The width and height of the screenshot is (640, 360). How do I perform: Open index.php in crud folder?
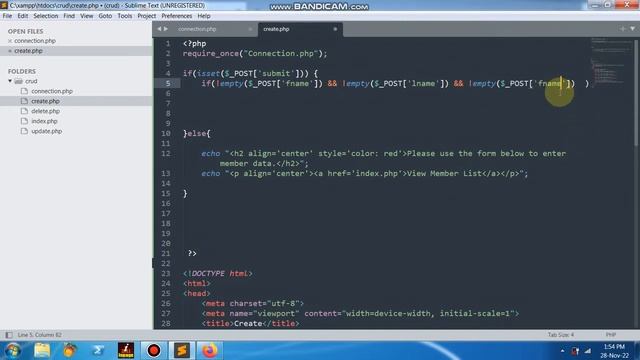[44, 121]
